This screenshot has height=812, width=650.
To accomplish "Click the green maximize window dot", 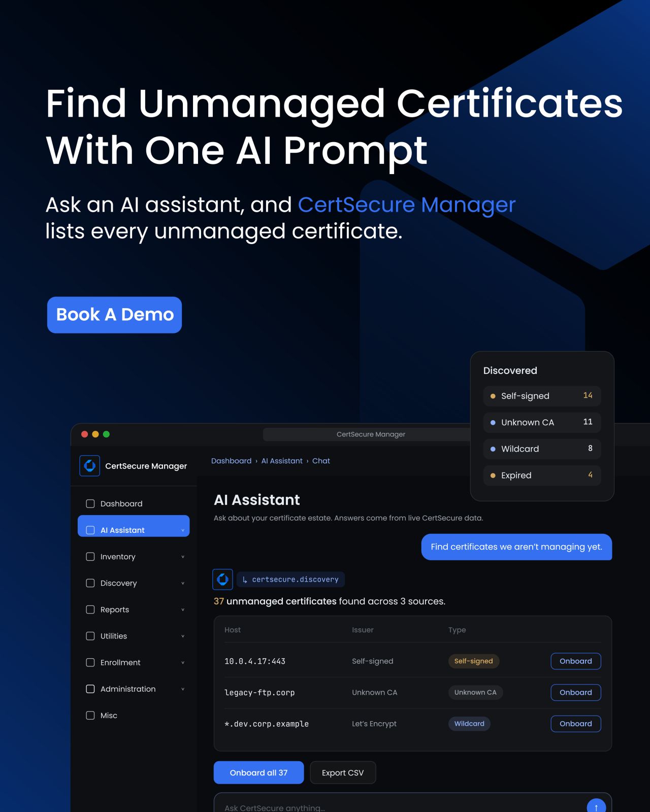I will tap(106, 434).
